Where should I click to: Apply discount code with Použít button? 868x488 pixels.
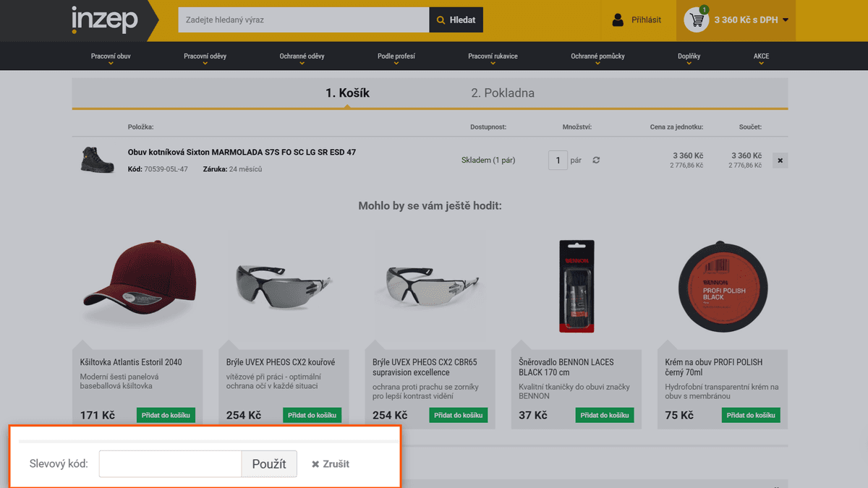tap(269, 464)
